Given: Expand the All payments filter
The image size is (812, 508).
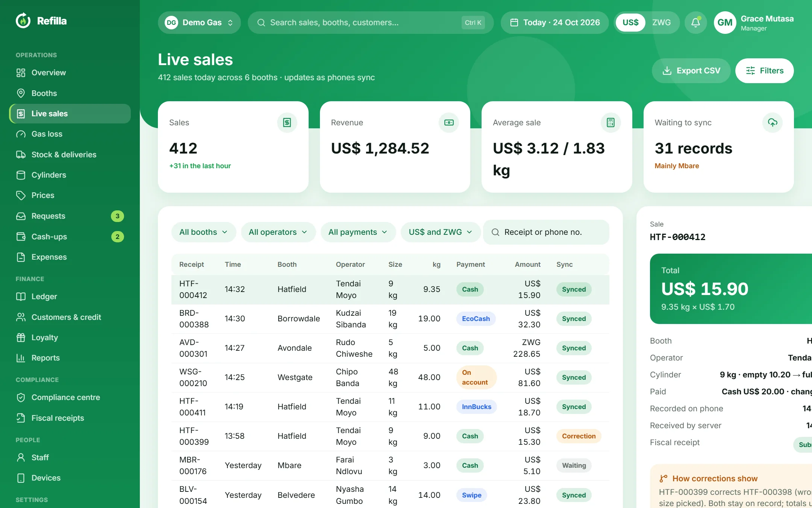Looking at the screenshot, I should [x=358, y=232].
